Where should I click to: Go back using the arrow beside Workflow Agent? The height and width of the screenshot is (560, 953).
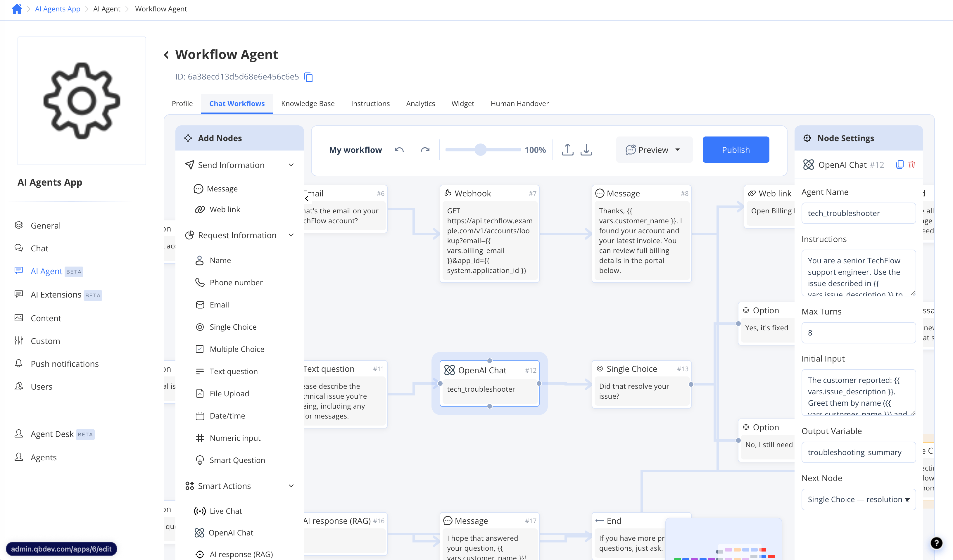click(166, 55)
